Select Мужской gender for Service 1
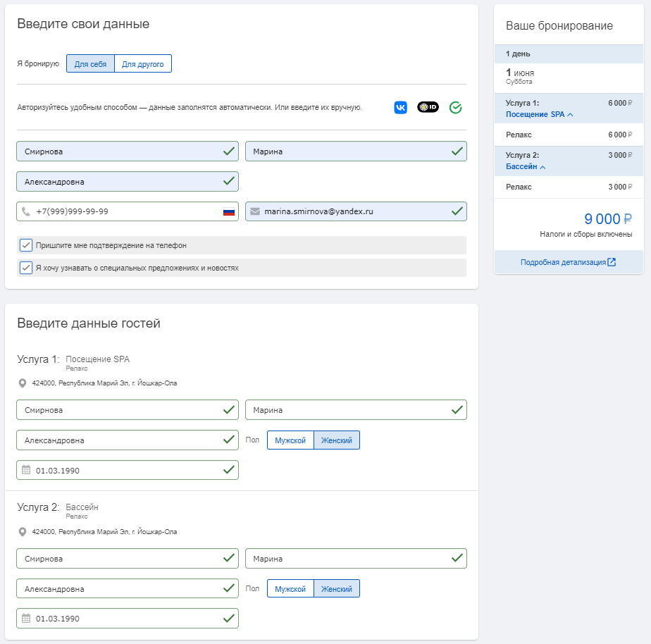 [290, 440]
